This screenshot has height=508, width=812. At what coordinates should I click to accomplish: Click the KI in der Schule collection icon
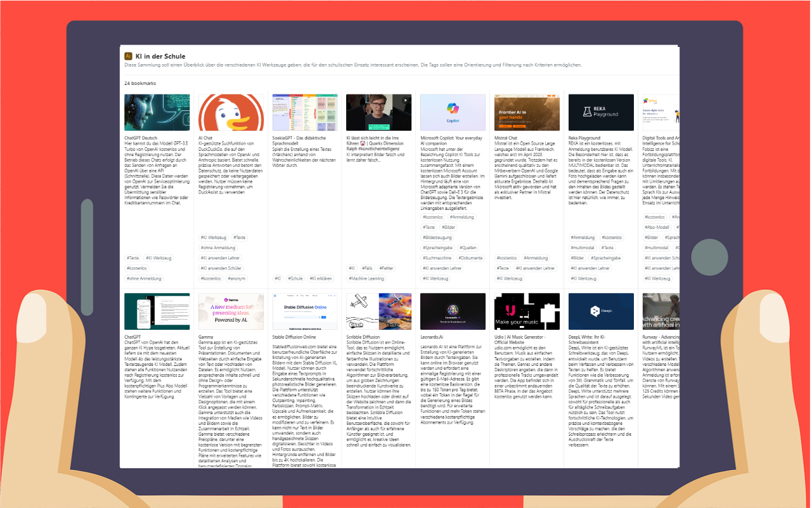tap(128, 56)
